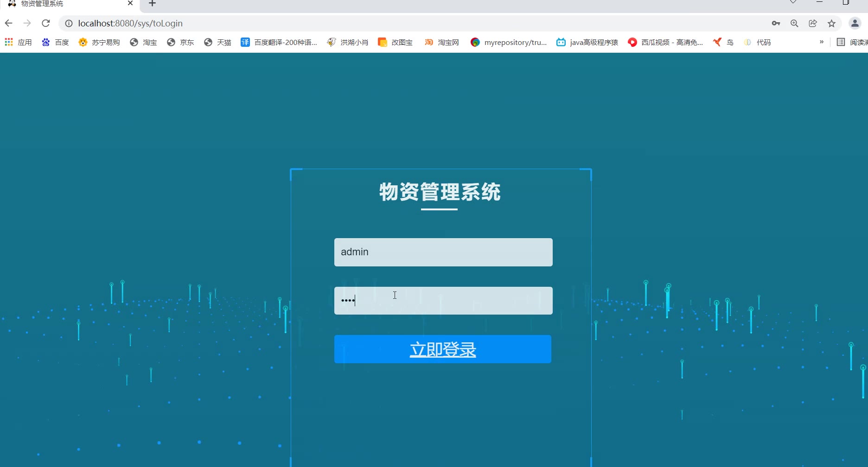Image resolution: width=868 pixels, height=467 pixels.
Task: Open the 京东 bookmark
Action: point(180,42)
